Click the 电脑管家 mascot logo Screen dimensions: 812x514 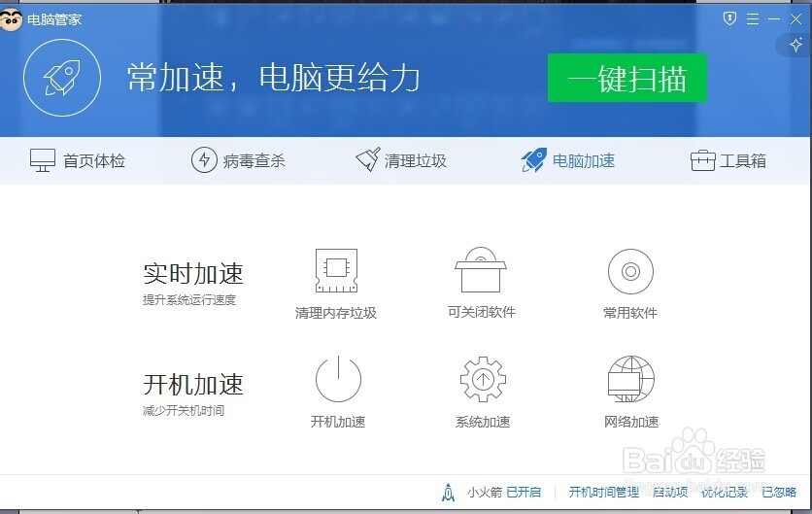click(x=11, y=19)
